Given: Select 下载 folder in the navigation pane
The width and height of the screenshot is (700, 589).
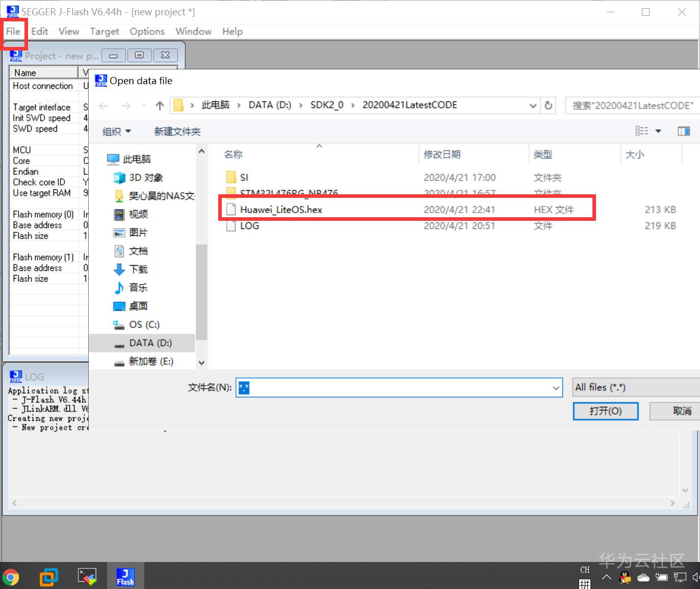Looking at the screenshot, I should coord(131,269).
